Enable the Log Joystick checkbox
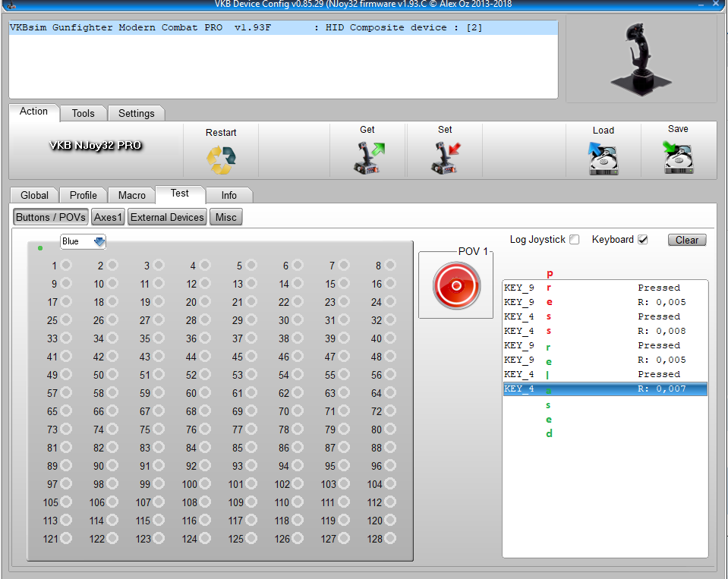The width and height of the screenshot is (728, 579). click(x=575, y=240)
